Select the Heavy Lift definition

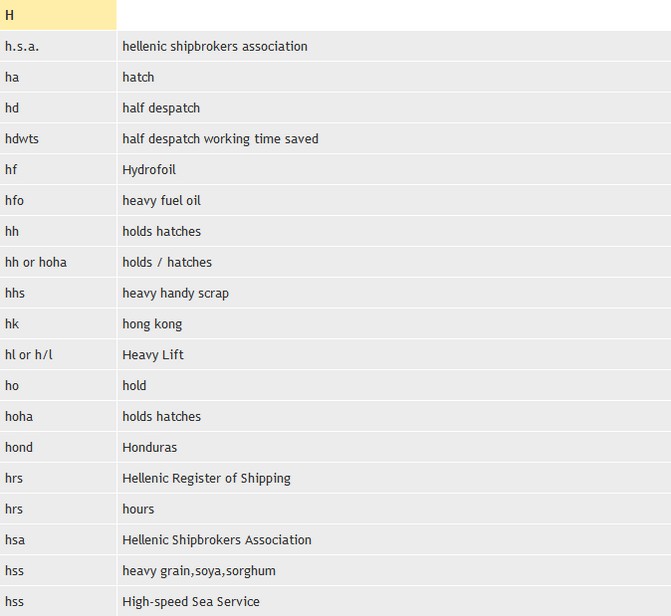pos(153,355)
